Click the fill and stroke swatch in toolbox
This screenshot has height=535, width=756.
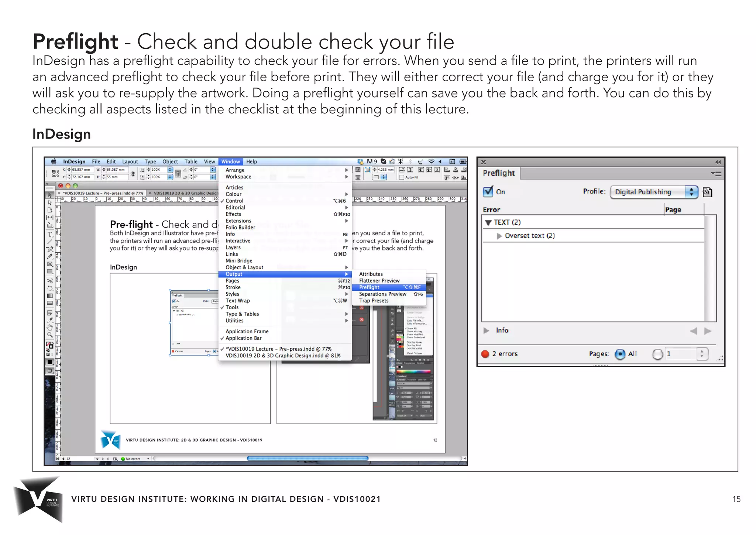coord(49,345)
